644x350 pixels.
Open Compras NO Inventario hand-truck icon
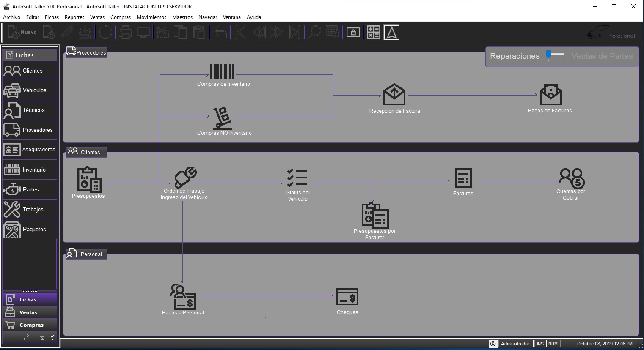point(223,118)
